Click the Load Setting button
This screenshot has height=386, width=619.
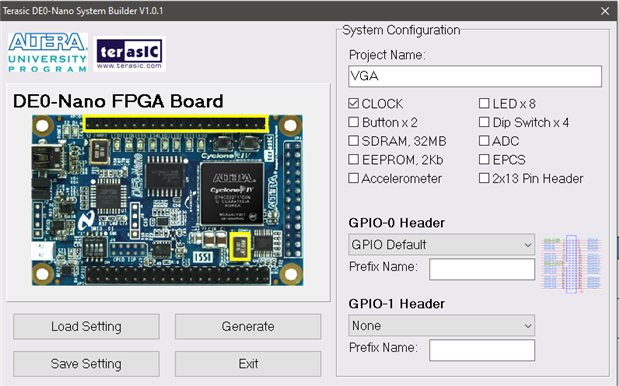(86, 326)
